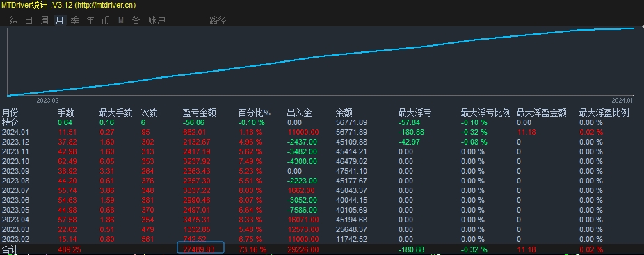Select the 2023.12 month row
This screenshot has height=255, width=644.
pos(322,142)
